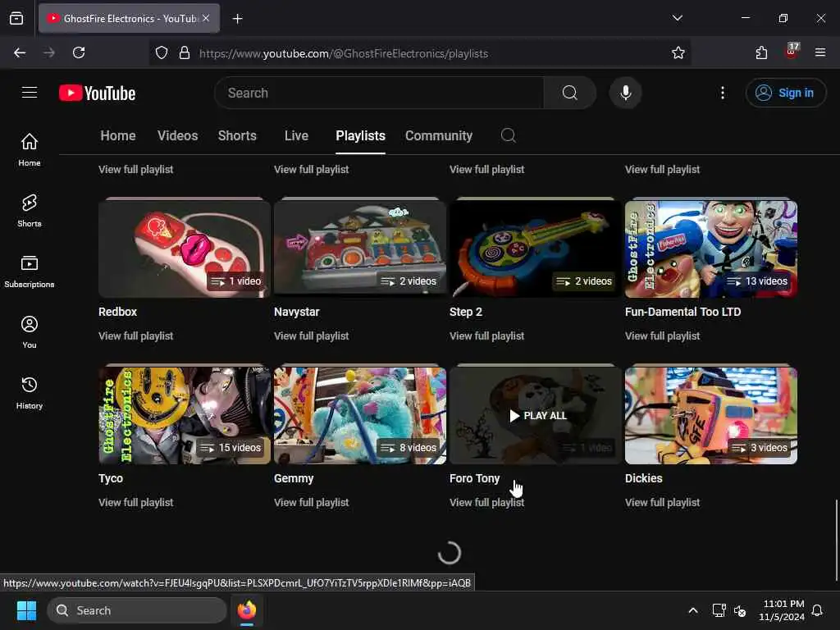Switch to the channel Home tab
This screenshot has width=840, height=630.
[118, 135]
